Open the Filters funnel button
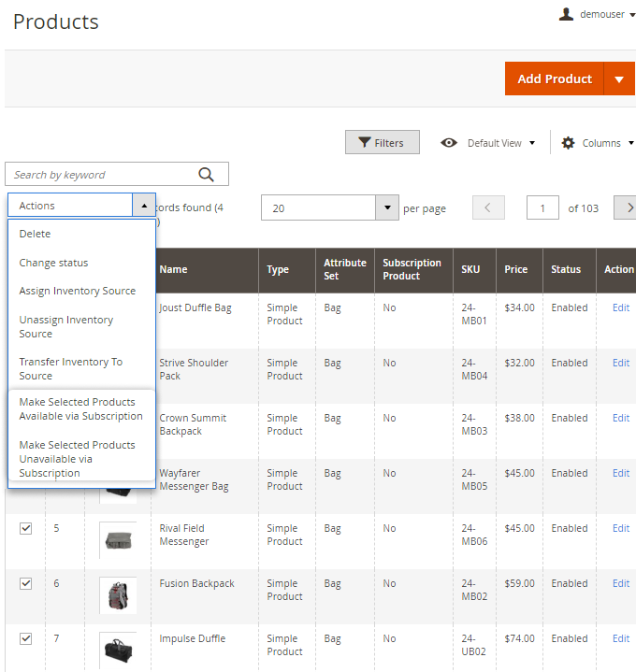Viewport: 636px width, 672px height. pos(383,142)
